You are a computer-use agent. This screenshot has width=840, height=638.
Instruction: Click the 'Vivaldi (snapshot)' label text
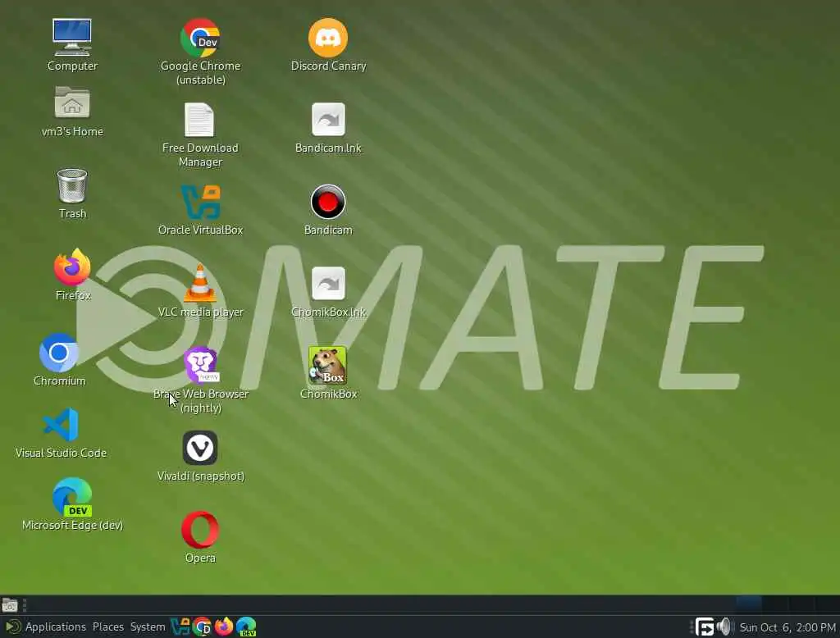click(200, 476)
